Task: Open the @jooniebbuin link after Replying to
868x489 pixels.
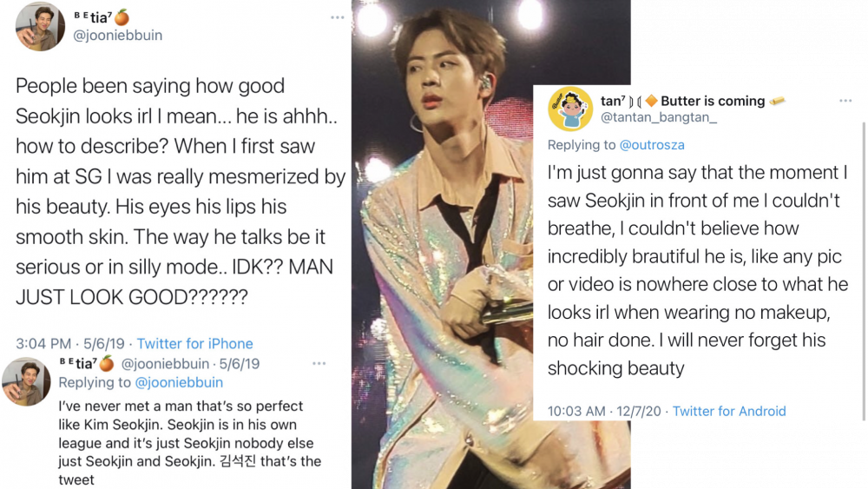Action: (x=180, y=383)
